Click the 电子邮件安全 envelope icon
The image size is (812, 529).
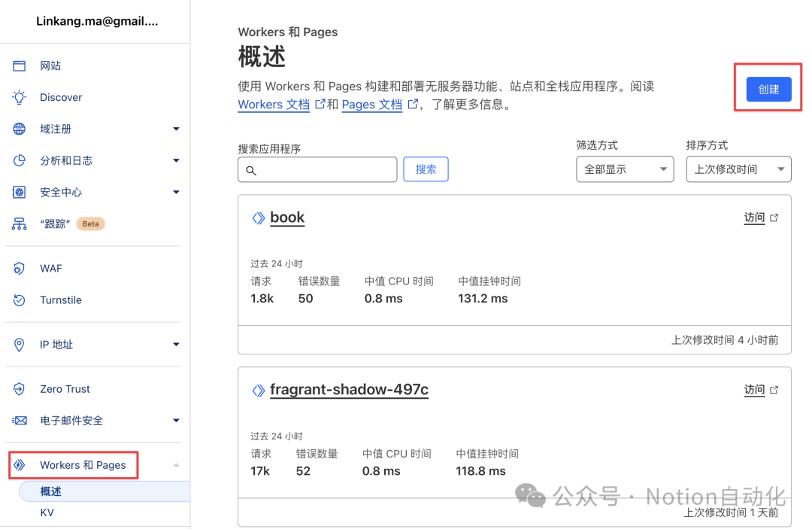19,420
